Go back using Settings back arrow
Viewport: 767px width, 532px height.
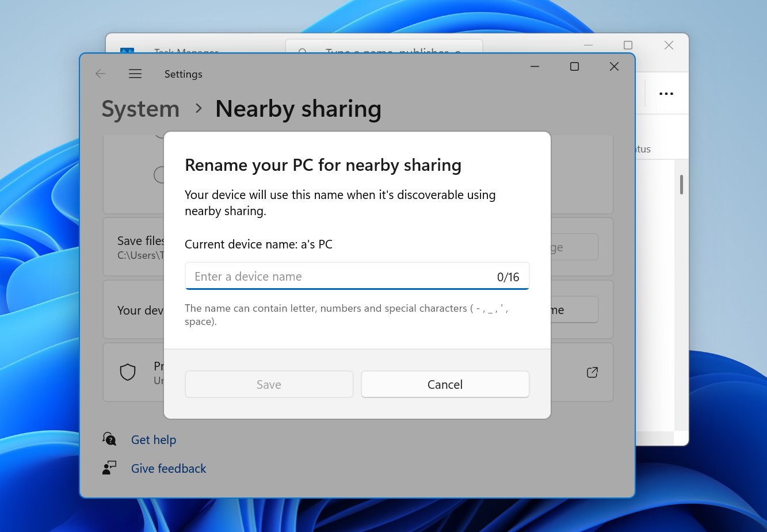pyautogui.click(x=101, y=74)
